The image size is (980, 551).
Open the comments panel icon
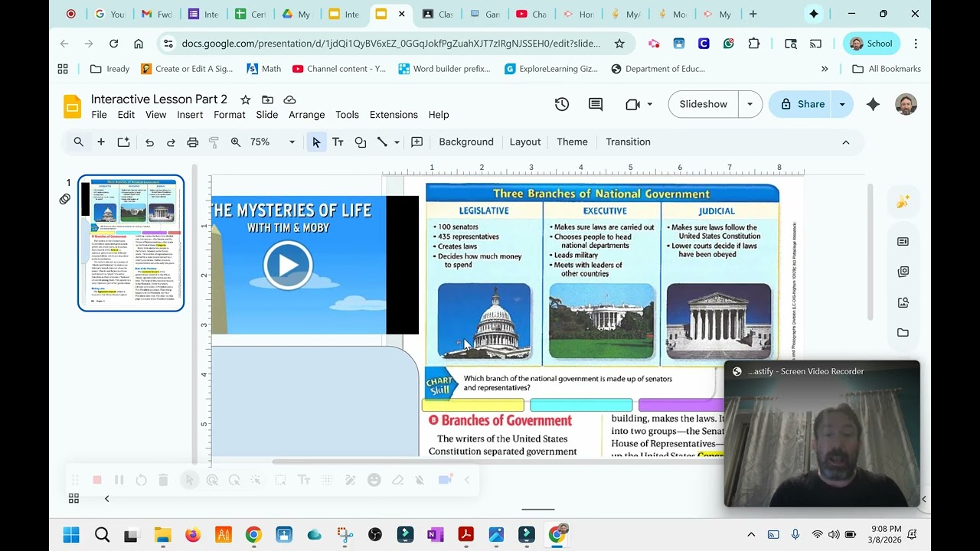click(596, 104)
